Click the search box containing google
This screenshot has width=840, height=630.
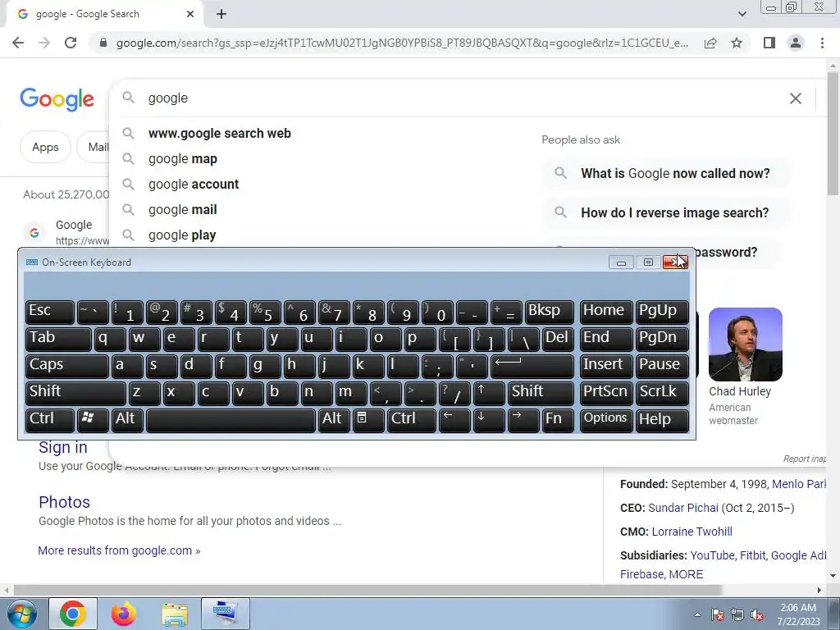coord(461,98)
